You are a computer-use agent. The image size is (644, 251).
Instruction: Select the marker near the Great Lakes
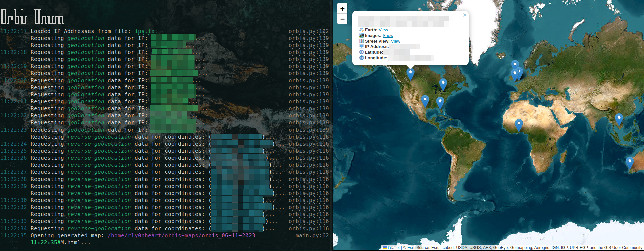pos(443,84)
